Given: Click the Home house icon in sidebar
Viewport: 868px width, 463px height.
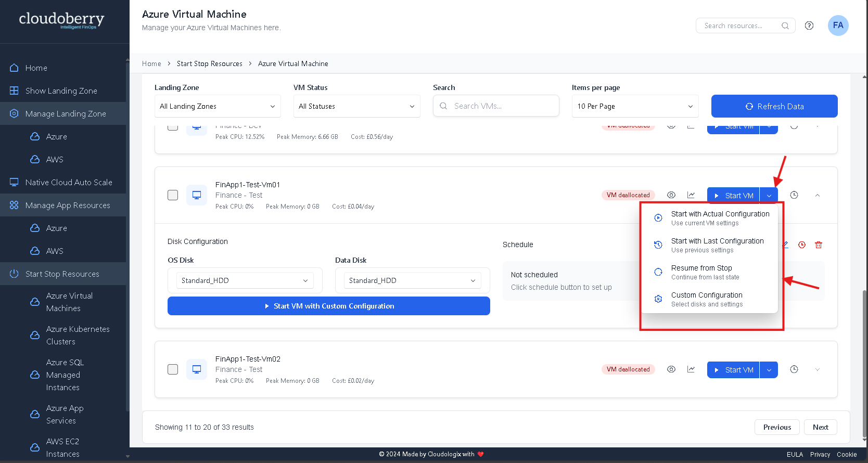Looking at the screenshot, I should [x=14, y=68].
